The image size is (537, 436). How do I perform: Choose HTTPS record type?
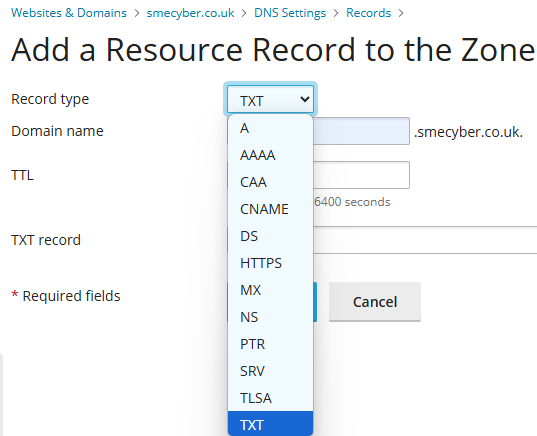pyautogui.click(x=270, y=263)
